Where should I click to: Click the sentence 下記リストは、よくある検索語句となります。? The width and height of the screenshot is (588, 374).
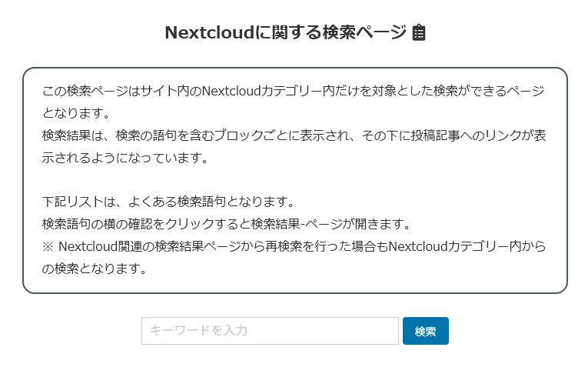click(168, 202)
